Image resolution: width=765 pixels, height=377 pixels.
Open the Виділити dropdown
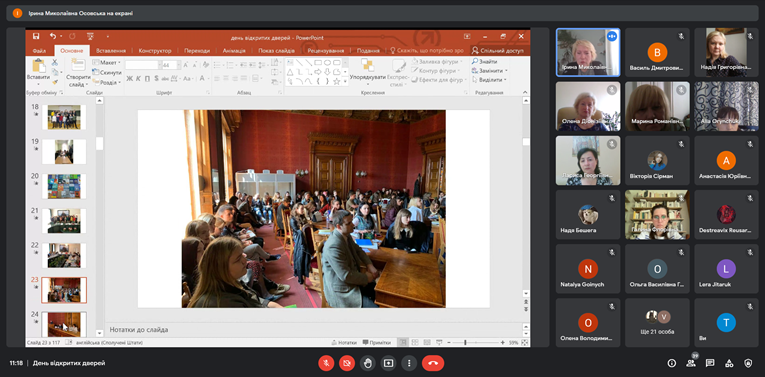tap(489, 80)
